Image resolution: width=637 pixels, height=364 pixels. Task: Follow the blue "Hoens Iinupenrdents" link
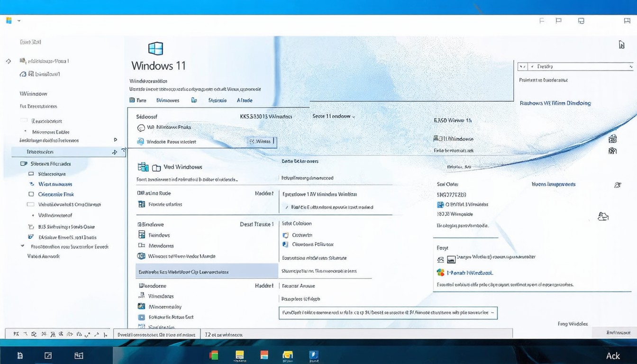point(554,184)
